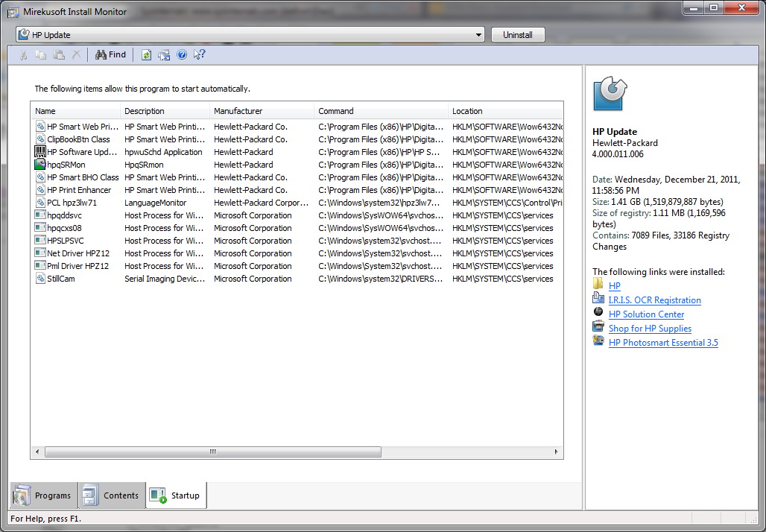Switch to the Programs tab
The width and height of the screenshot is (766, 532).
coord(43,495)
